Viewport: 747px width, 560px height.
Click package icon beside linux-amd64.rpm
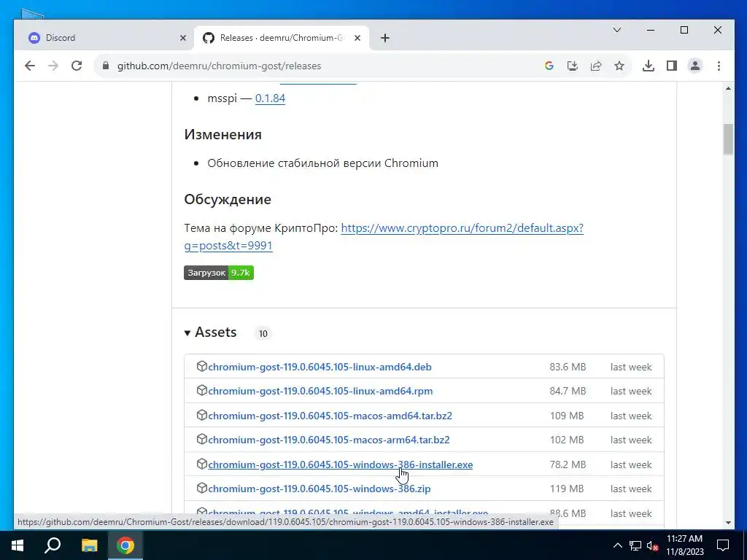(x=202, y=391)
